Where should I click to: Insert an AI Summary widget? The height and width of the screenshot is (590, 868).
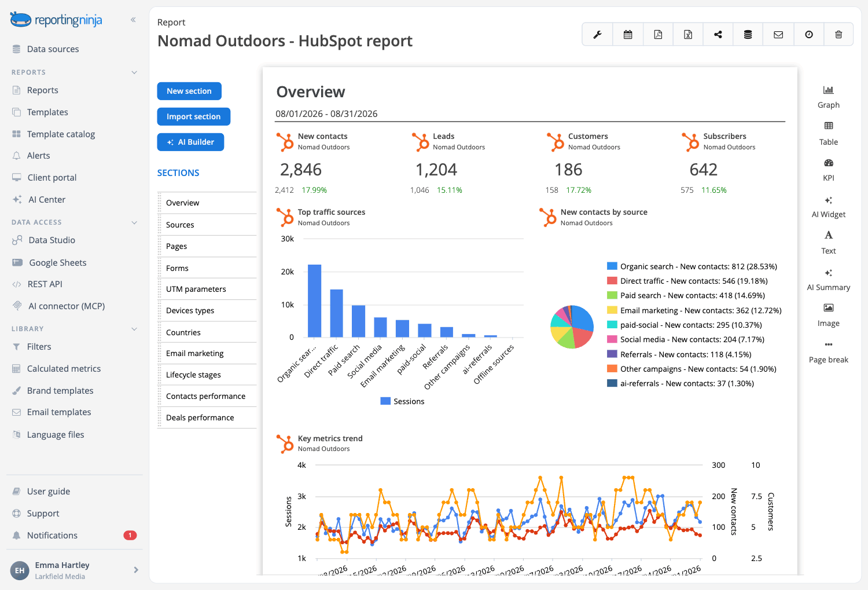(829, 280)
